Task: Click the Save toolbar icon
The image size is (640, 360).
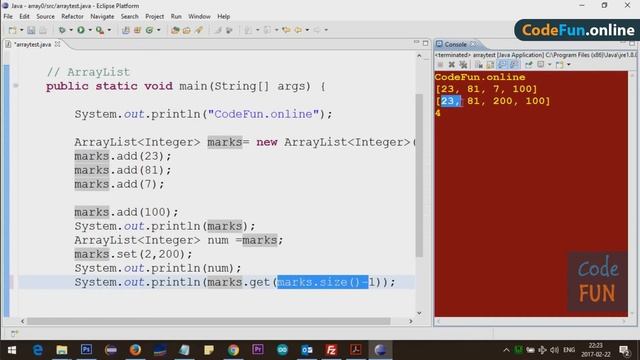Action: (31, 30)
